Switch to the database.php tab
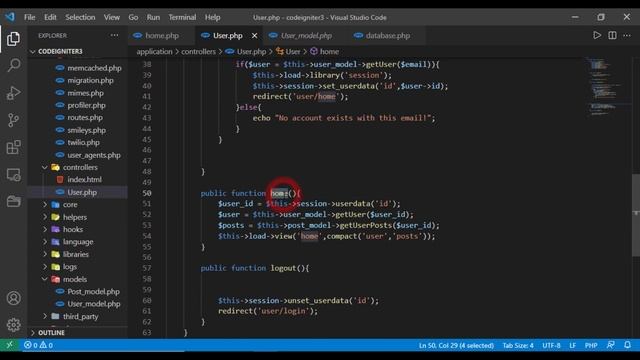Viewport: 640px width, 360px height. point(387,36)
